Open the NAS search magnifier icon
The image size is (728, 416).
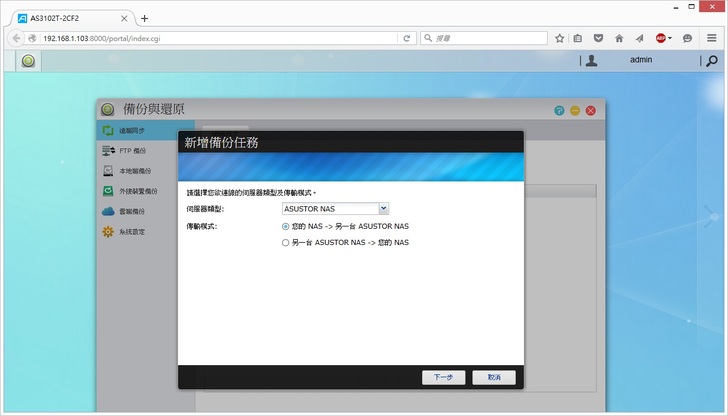[x=711, y=60]
